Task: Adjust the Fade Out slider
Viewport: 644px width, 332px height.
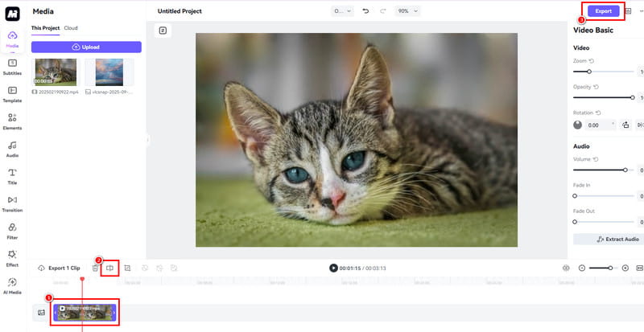Action: [603, 222]
